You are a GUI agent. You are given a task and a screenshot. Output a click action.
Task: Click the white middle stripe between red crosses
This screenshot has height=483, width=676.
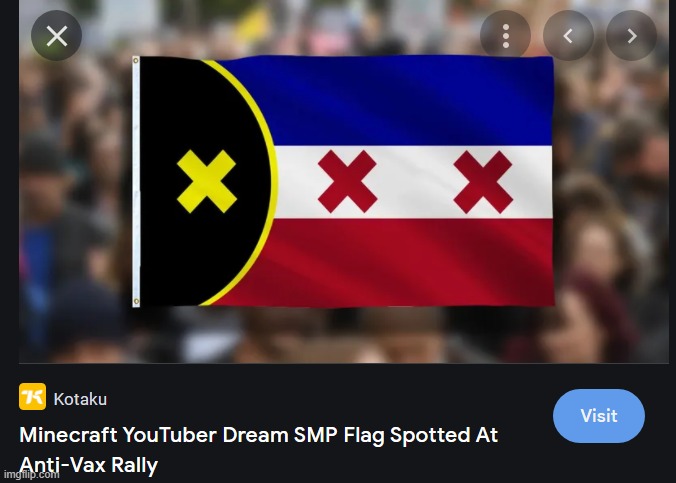tap(415, 182)
